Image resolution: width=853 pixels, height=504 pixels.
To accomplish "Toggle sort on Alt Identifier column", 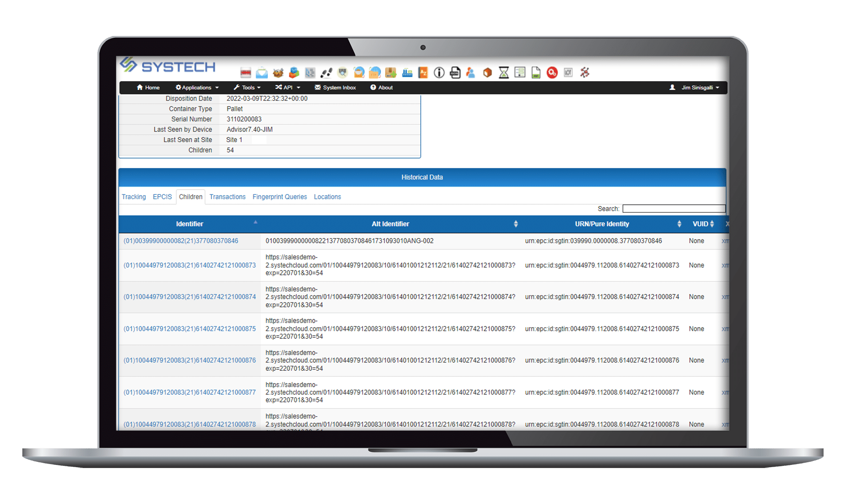I will coord(515,224).
